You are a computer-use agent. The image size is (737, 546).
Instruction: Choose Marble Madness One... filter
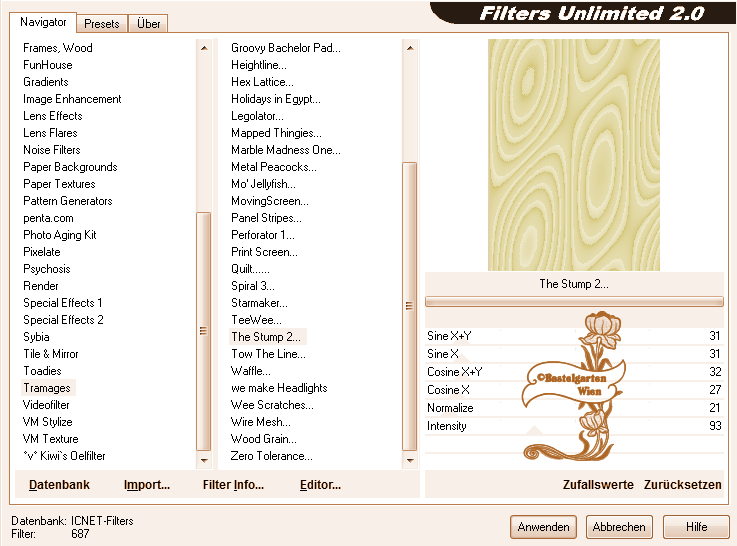coord(286,150)
